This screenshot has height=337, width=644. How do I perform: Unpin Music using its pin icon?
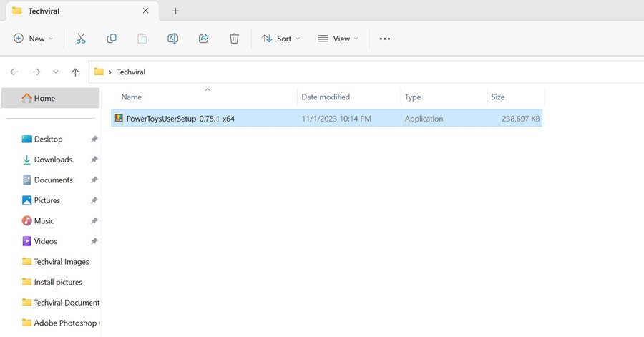click(x=94, y=221)
